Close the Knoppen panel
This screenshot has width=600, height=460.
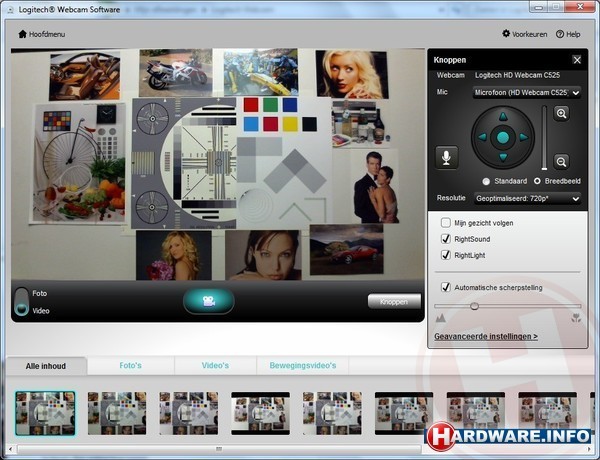(577, 60)
